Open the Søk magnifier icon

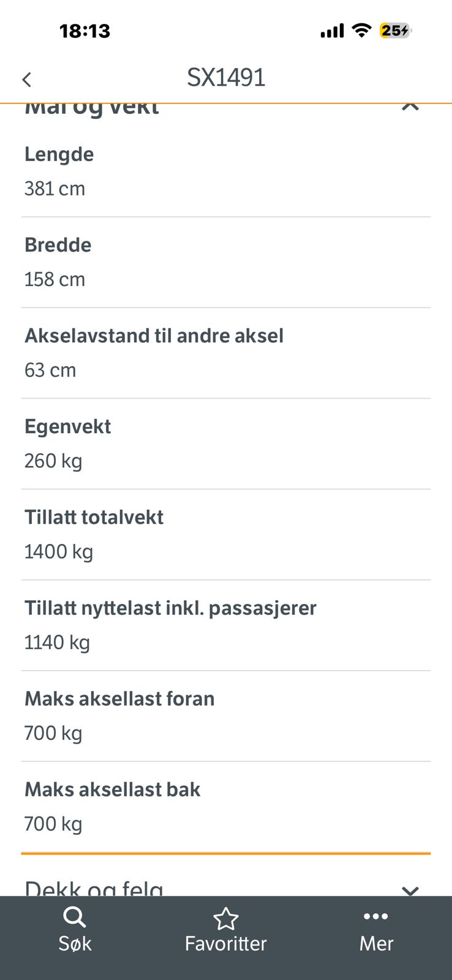pyautogui.click(x=75, y=918)
